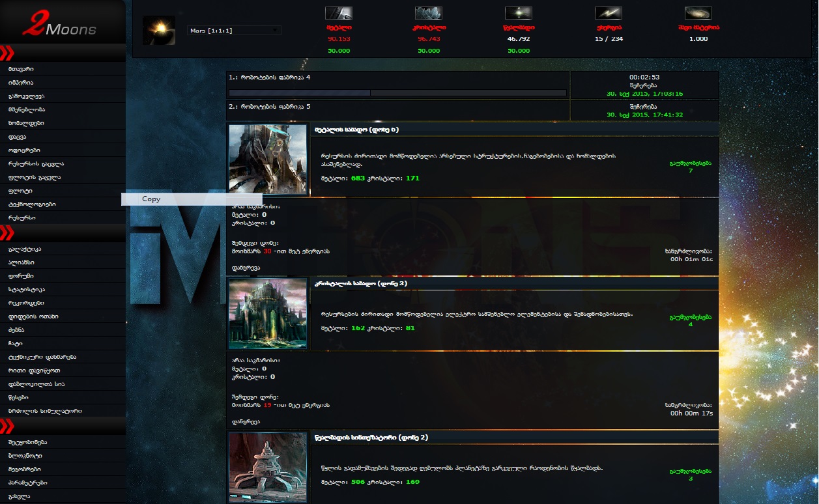Click the robot factory 4 build progress bar
This screenshot has height=504, width=819.
click(397, 93)
